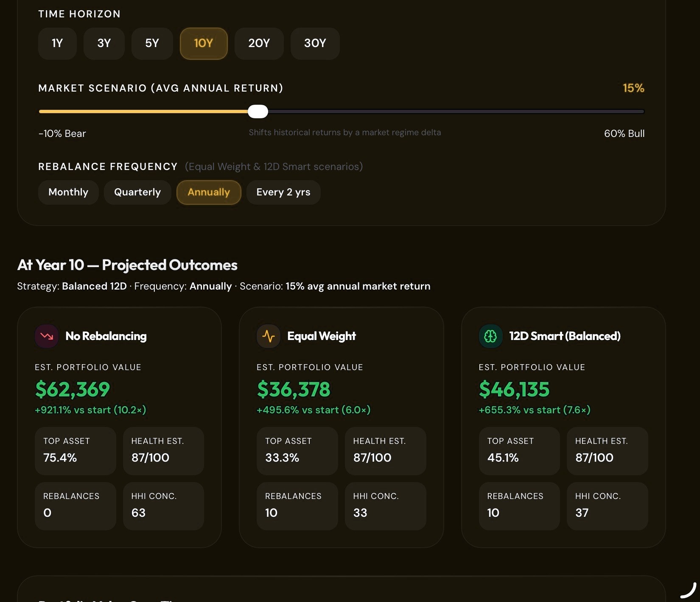Click the No Rebalancing downtrend icon
Image resolution: width=700 pixels, height=602 pixels.
tap(47, 336)
